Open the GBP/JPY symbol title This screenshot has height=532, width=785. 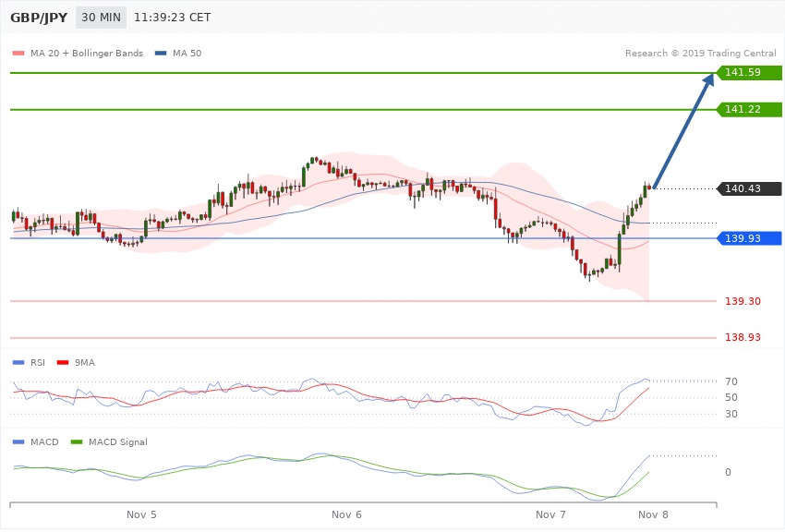click(x=38, y=18)
